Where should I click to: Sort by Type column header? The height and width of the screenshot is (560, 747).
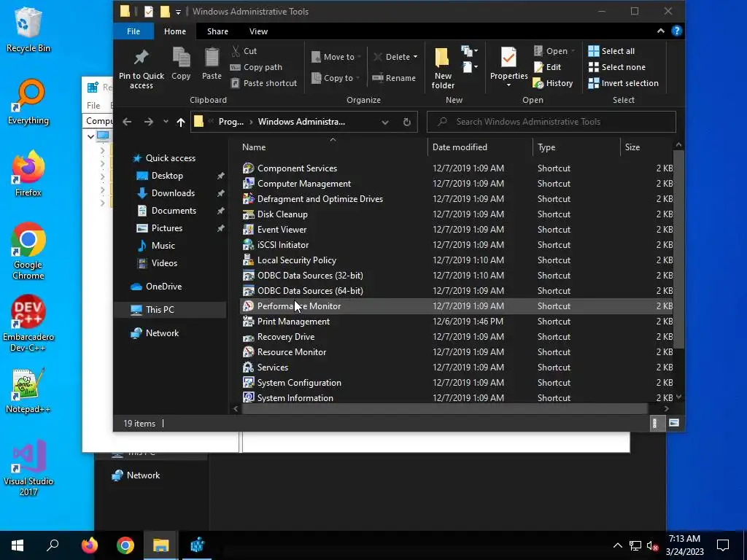[576, 147]
